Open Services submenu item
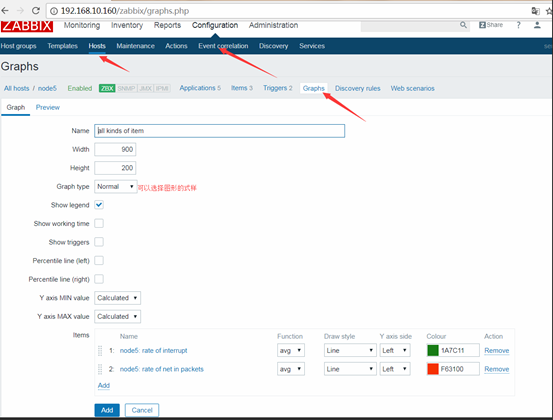The height and width of the screenshot is (420, 553). tap(312, 46)
